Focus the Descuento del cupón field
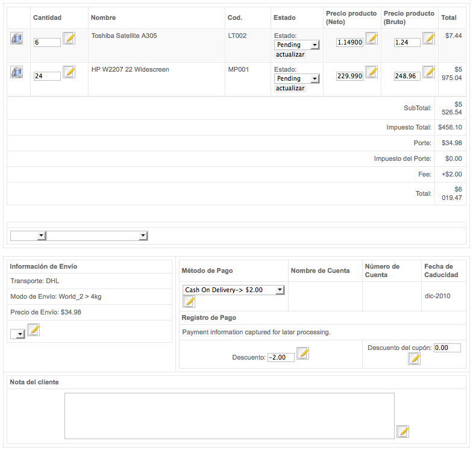The height and width of the screenshot is (453, 476). [448, 348]
